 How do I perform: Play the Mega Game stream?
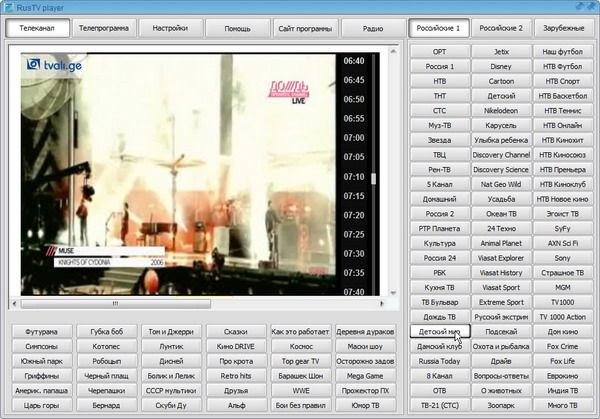click(x=365, y=376)
